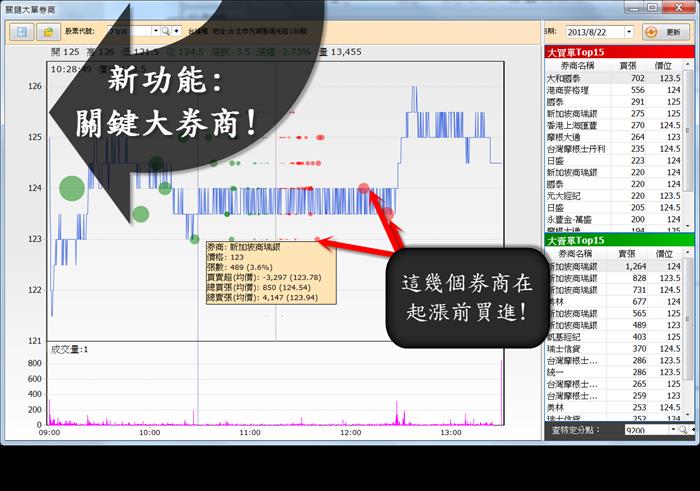Sort sell list by 價位 column header

pyautogui.click(x=664, y=254)
